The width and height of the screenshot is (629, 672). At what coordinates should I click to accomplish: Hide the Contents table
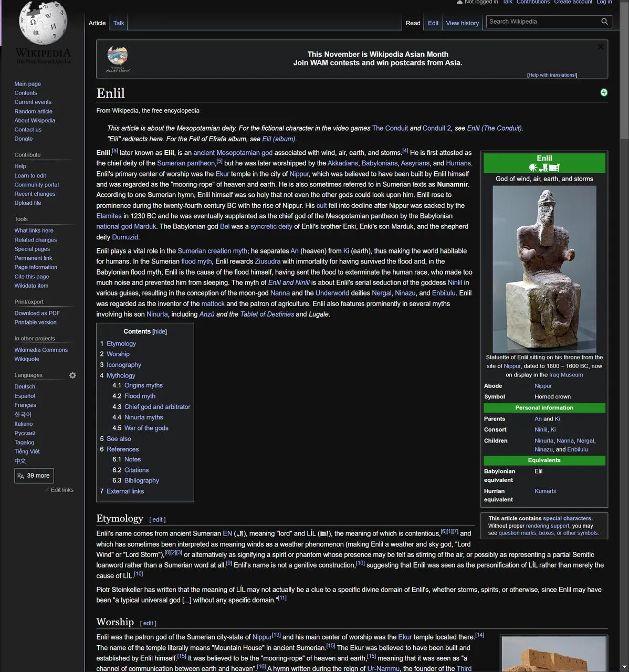click(x=160, y=332)
